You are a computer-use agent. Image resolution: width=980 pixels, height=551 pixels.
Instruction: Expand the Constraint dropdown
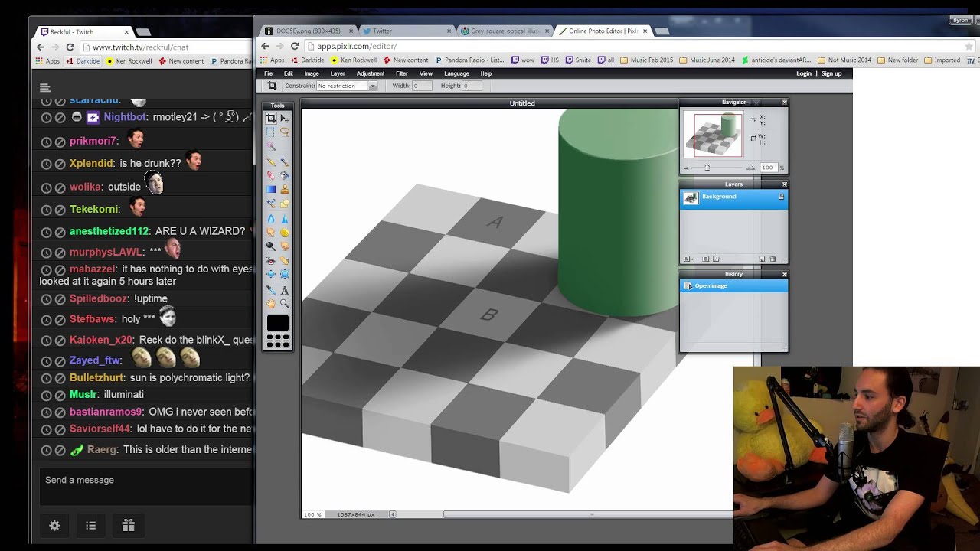[x=347, y=86]
